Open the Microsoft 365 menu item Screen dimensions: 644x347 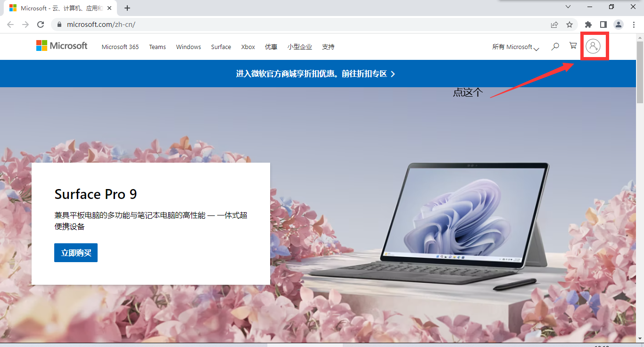pyautogui.click(x=120, y=47)
